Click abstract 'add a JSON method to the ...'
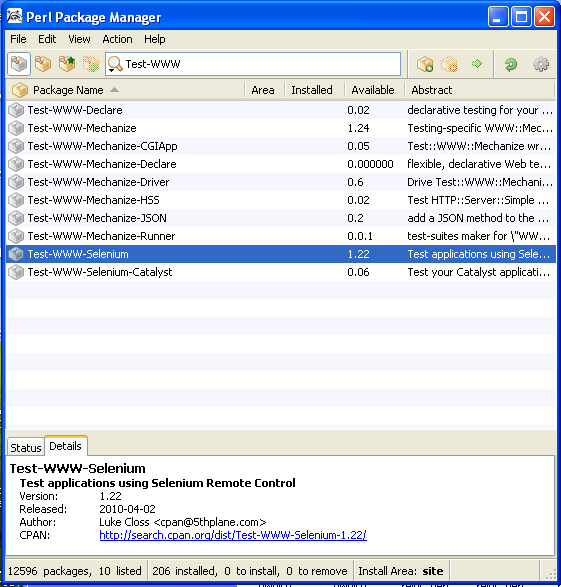561x587 pixels. tap(478, 218)
